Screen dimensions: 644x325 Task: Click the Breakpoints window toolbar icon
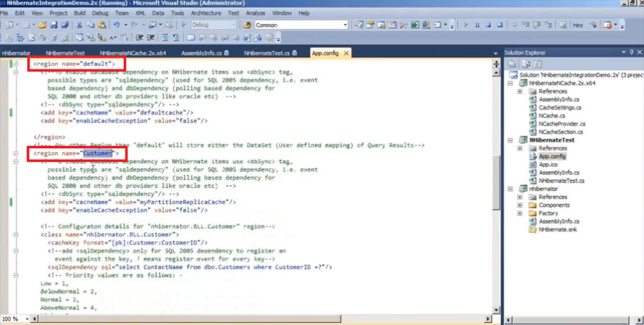[x=608, y=25]
